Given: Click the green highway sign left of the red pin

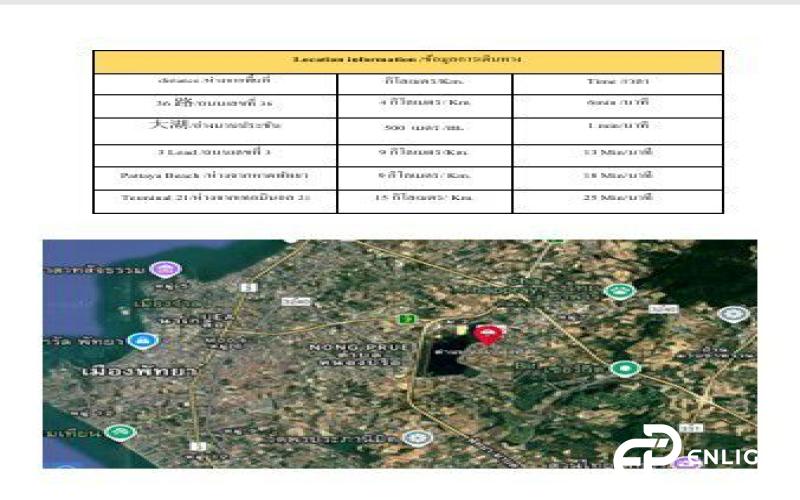Looking at the screenshot, I should pyautogui.click(x=406, y=318).
